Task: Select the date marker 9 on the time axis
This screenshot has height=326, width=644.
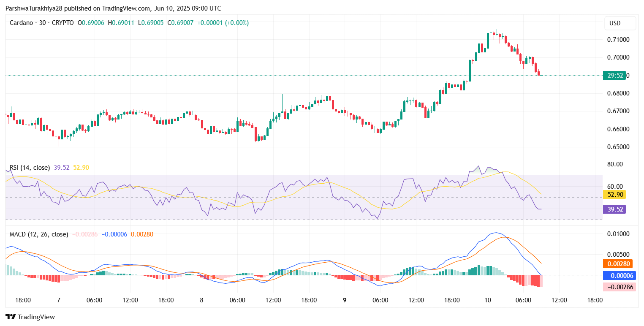Action: click(345, 300)
